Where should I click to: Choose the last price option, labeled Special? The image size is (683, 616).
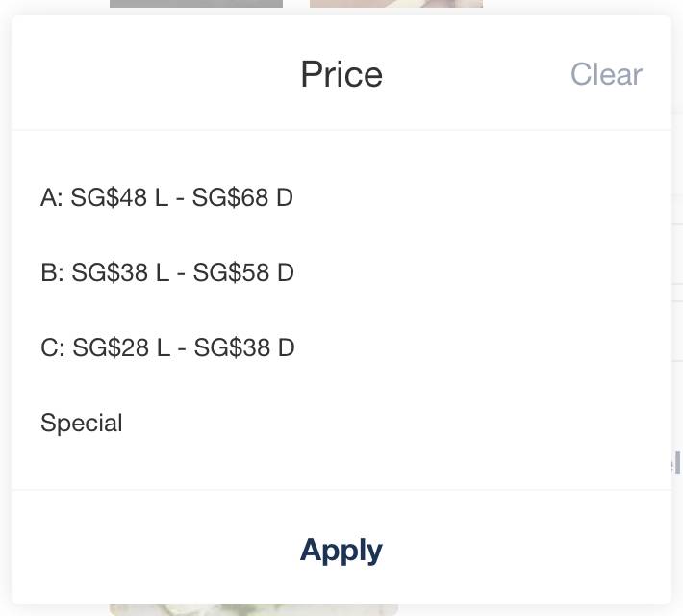coord(82,423)
